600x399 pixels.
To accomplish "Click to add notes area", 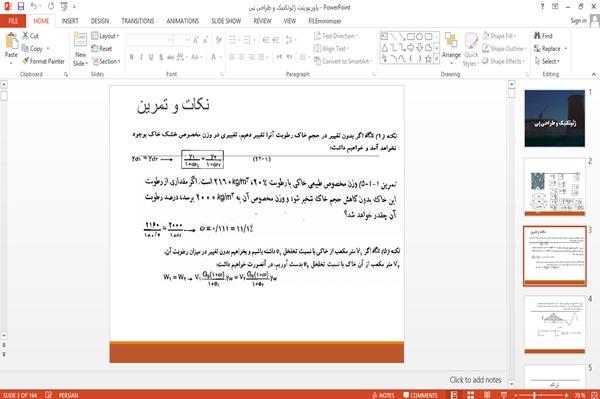I will tap(475, 380).
